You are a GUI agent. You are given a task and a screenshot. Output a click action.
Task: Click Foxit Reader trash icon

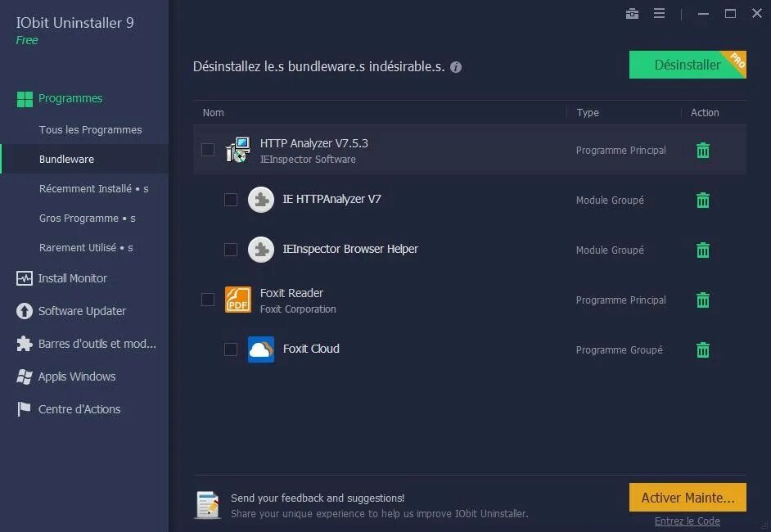pyautogui.click(x=703, y=300)
